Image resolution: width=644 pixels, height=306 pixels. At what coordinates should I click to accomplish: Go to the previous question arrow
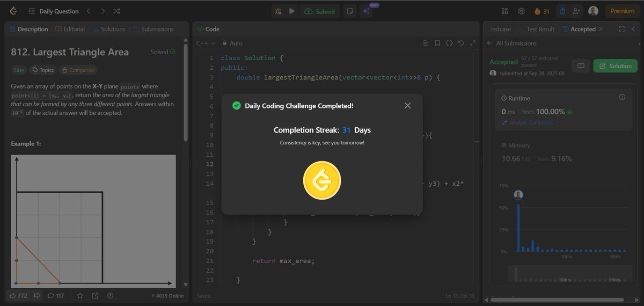coord(89,11)
